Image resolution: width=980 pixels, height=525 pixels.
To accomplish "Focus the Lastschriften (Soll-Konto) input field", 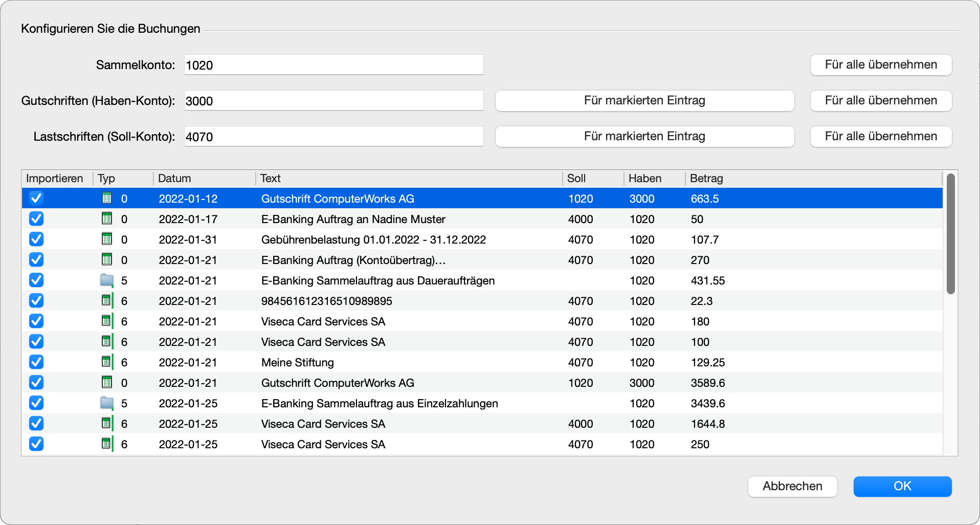I will pos(333,137).
